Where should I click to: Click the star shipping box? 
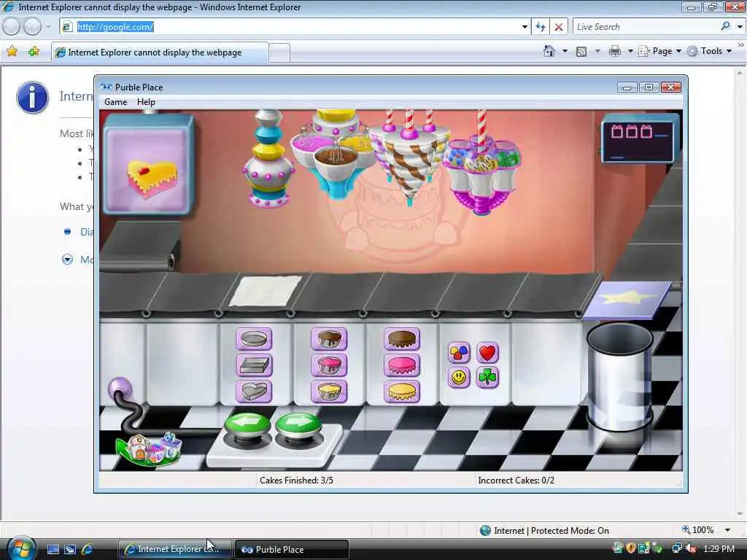[x=627, y=300]
